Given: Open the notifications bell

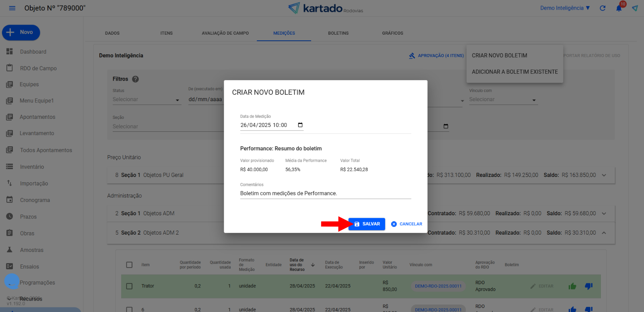Looking at the screenshot, I should [x=619, y=8].
